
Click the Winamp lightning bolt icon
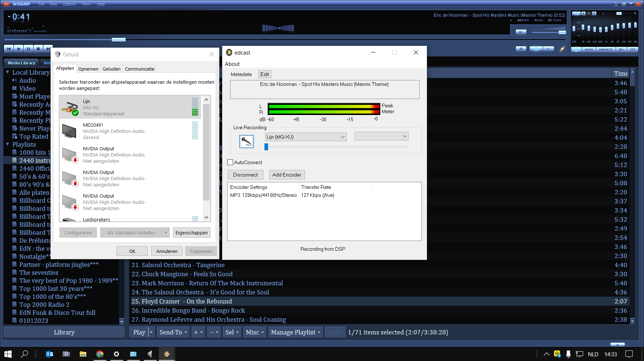click(x=562, y=49)
